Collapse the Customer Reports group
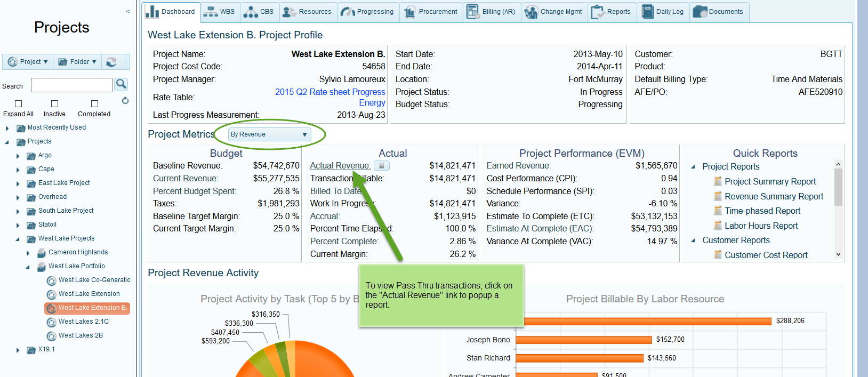 (693, 240)
